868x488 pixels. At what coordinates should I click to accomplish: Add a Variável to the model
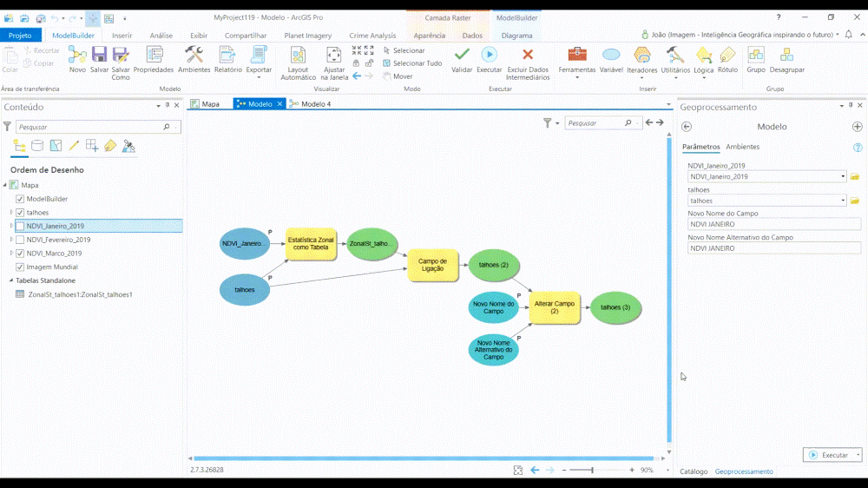tap(611, 56)
